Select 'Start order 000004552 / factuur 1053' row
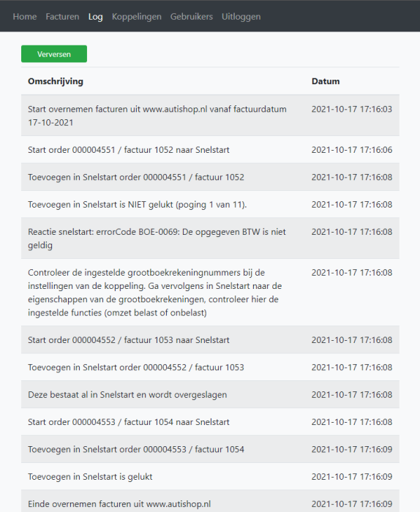The width and height of the screenshot is (420, 512). (210, 340)
